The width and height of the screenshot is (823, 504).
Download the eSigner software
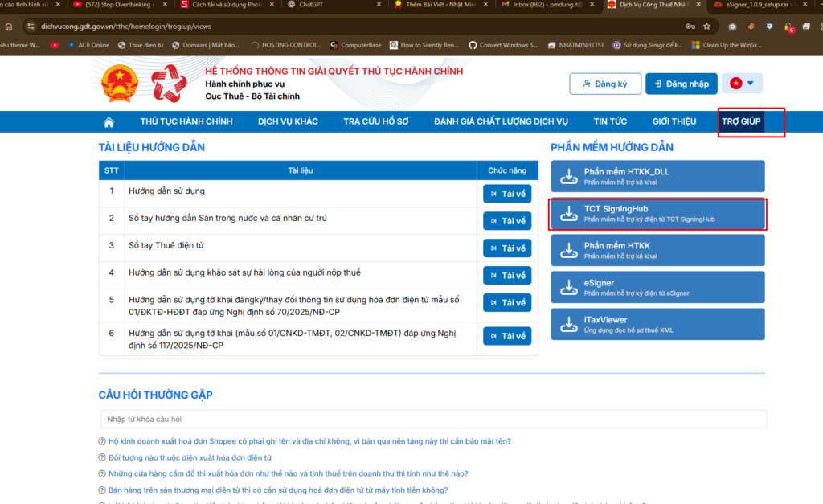click(657, 287)
